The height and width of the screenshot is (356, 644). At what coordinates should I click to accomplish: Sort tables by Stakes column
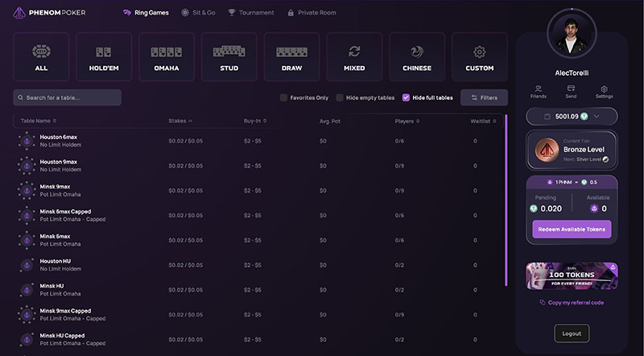pyautogui.click(x=180, y=121)
